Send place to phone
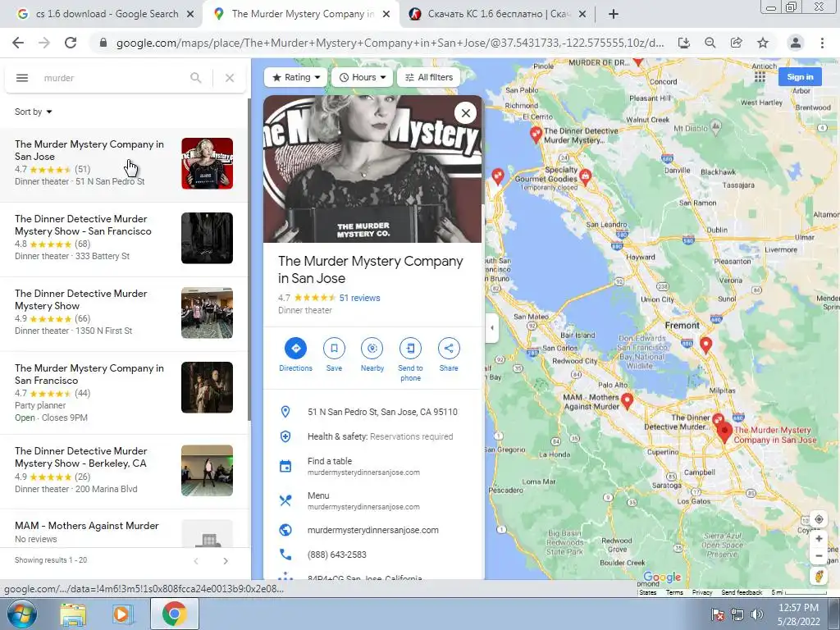Image resolution: width=840 pixels, height=630 pixels. pyautogui.click(x=410, y=359)
